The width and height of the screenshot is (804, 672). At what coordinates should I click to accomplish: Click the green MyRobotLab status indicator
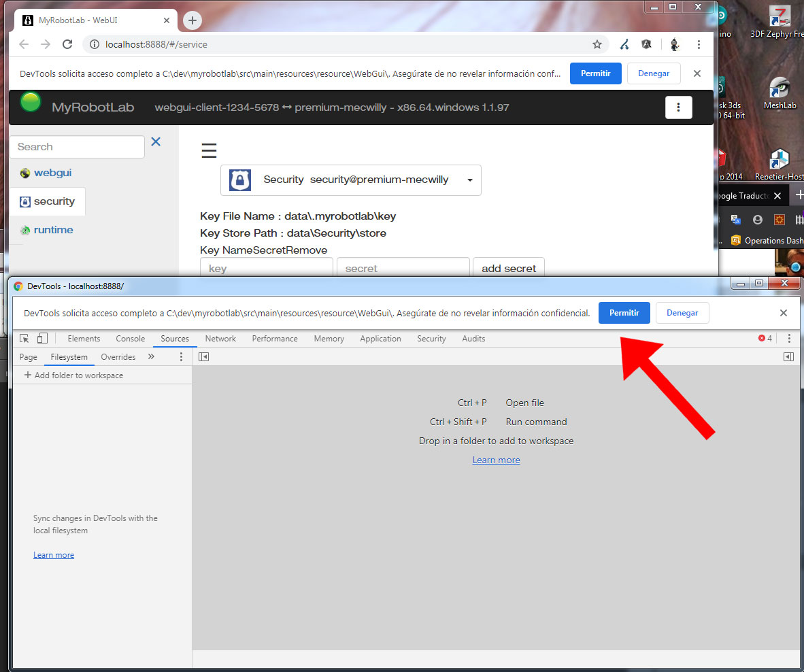pos(30,102)
